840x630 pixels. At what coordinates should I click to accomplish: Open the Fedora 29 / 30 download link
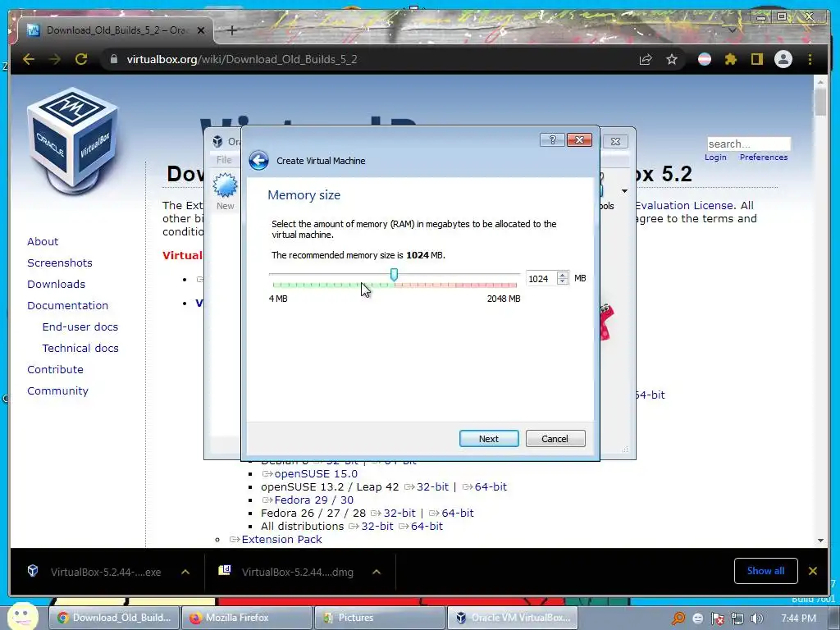[x=314, y=500]
